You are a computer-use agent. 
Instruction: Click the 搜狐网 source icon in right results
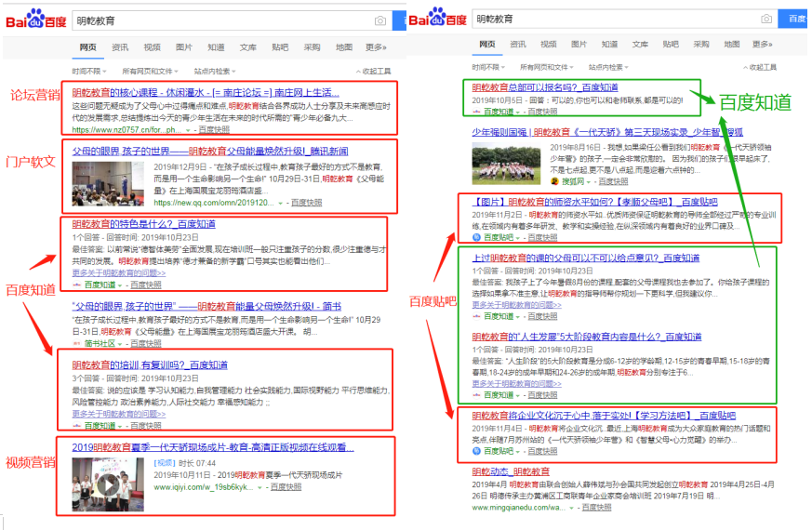(x=554, y=181)
